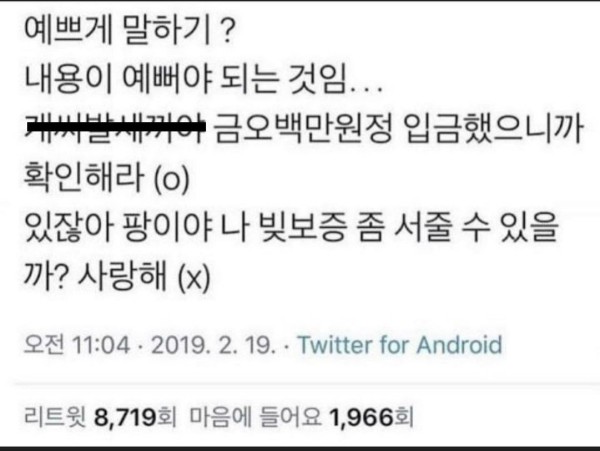Click the word 금오백만원정
600x451 pixels.
coord(303,128)
